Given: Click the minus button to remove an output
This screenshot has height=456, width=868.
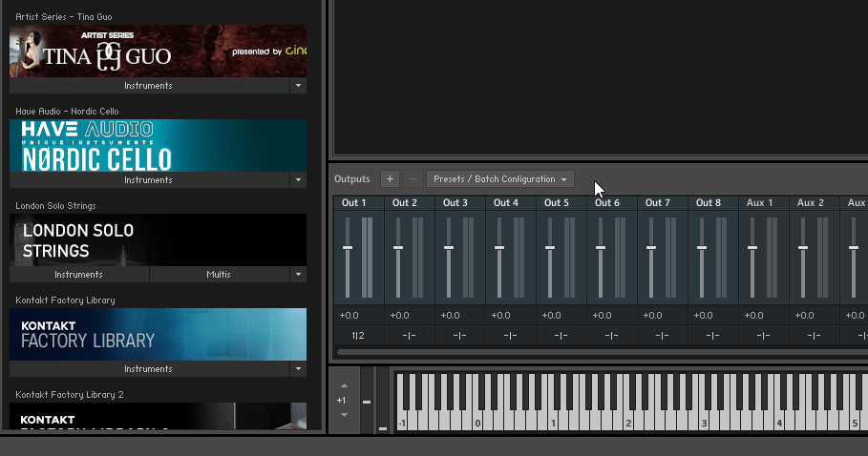Looking at the screenshot, I should point(413,179).
